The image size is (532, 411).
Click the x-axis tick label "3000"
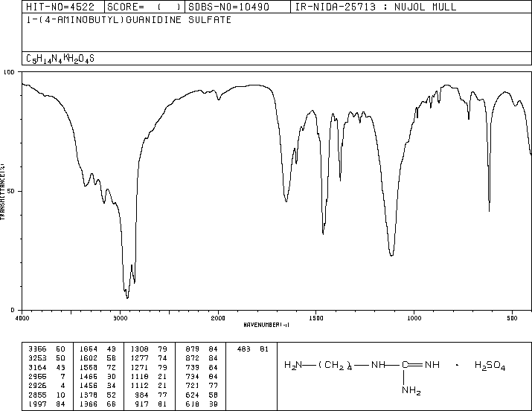(120, 318)
